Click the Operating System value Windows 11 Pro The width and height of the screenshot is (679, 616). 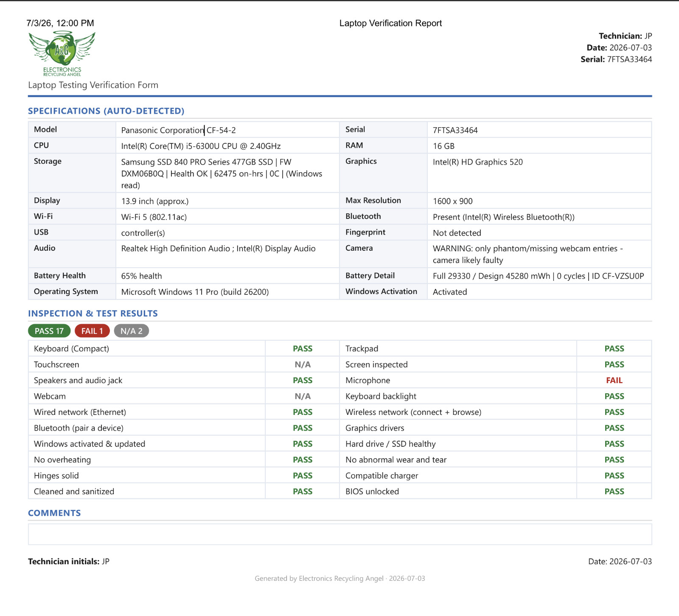point(195,292)
